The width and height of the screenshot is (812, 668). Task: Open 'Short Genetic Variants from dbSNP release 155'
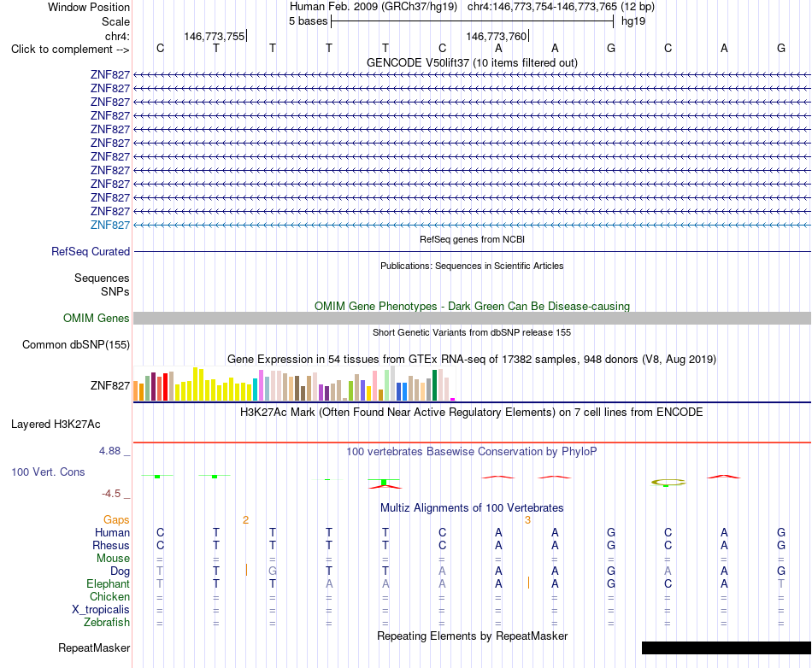472,332
